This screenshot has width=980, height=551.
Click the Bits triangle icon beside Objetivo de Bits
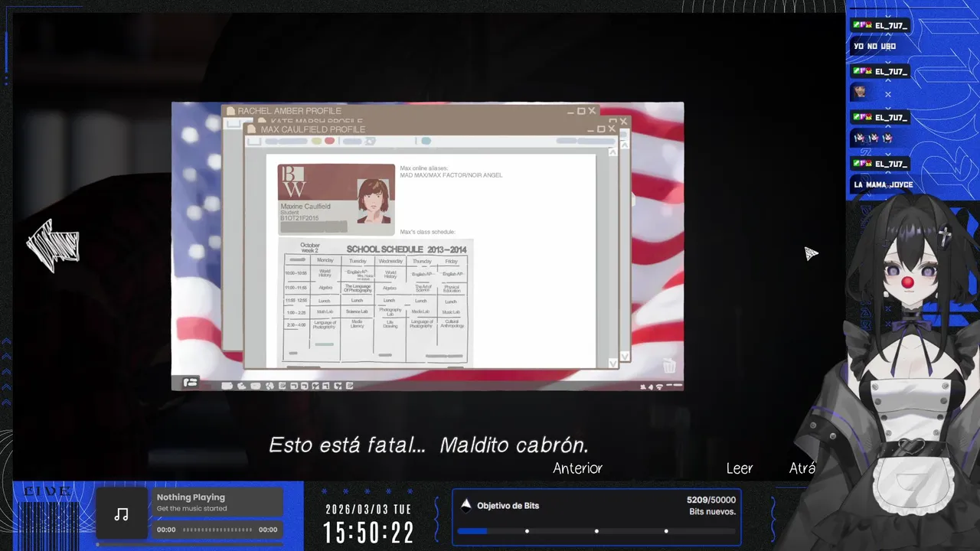coord(465,504)
